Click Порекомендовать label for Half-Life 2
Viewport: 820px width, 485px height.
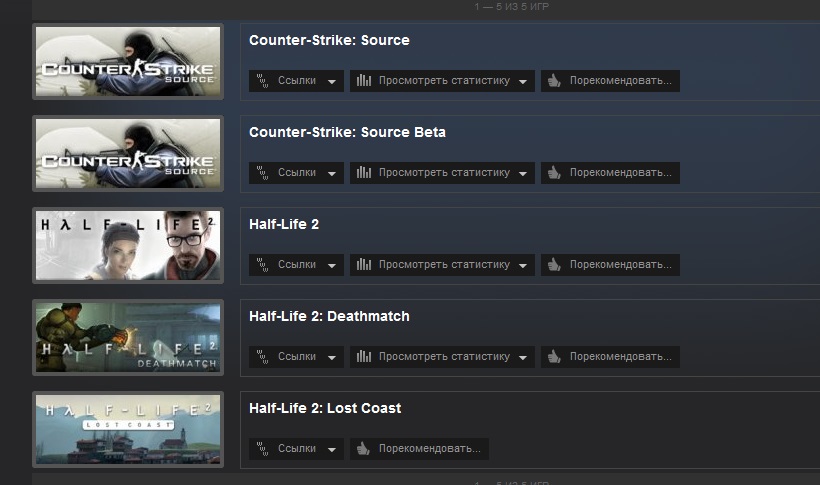[621, 265]
